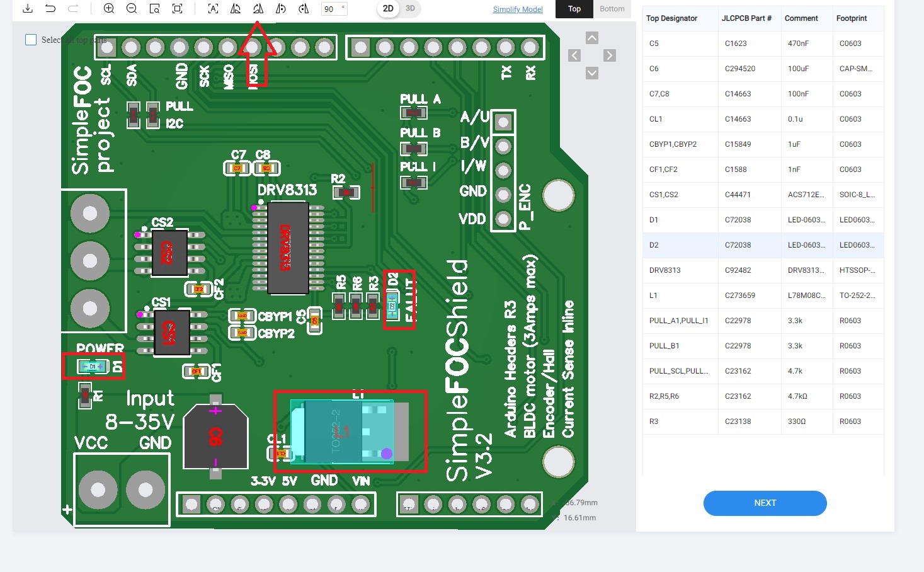Viewport: 924px width, 572px height.
Task: Select the R2 resistor on the board
Action: point(346,192)
